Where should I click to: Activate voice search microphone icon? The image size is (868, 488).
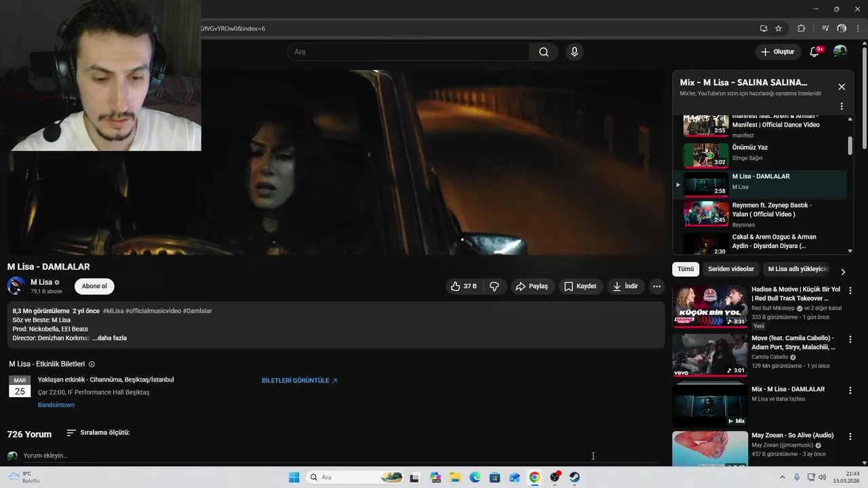574,52
